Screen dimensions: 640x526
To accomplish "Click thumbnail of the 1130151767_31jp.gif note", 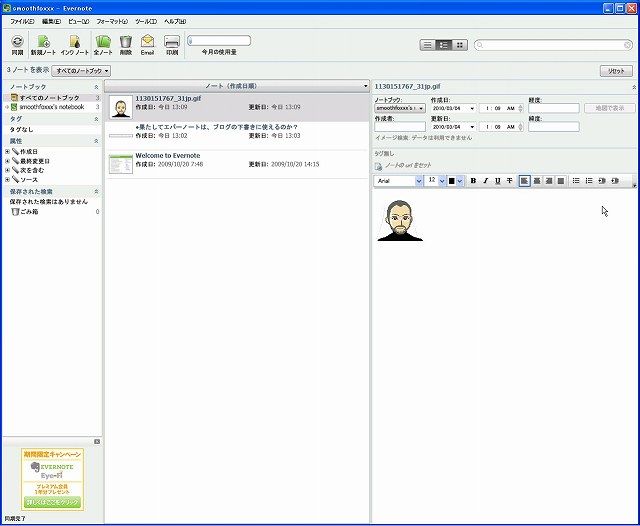I will pos(121,107).
